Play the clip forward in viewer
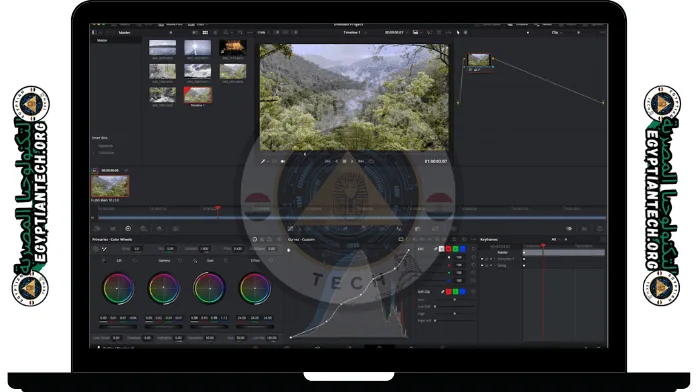This screenshot has width=698, height=392. pos(353,161)
